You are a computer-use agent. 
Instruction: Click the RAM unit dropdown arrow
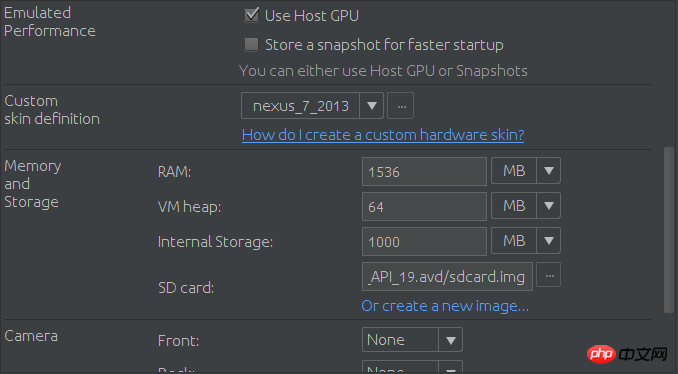(x=549, y=171)
